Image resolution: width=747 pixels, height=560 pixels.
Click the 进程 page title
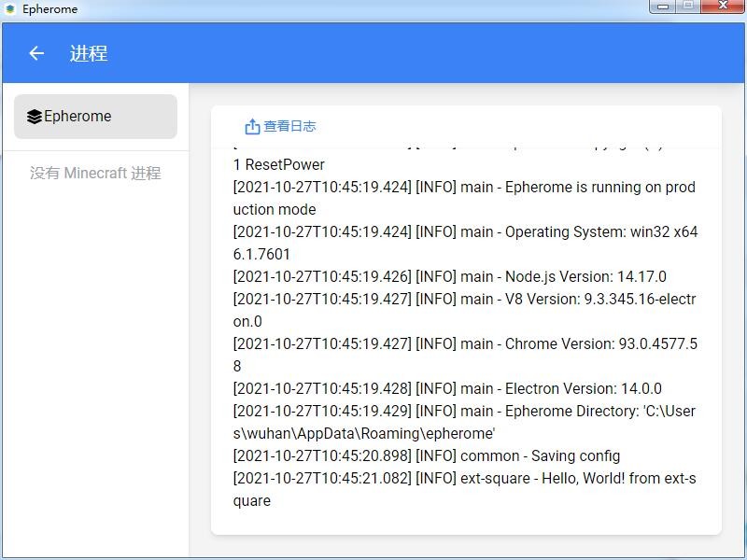[89, 54]
